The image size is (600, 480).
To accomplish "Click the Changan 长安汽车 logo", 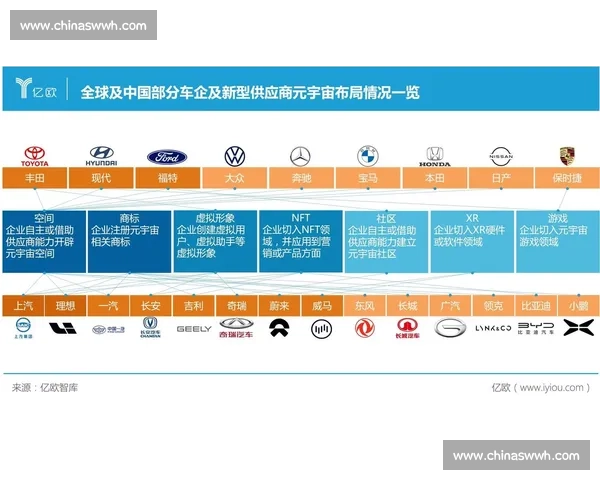I will click(x=150, y=327).
